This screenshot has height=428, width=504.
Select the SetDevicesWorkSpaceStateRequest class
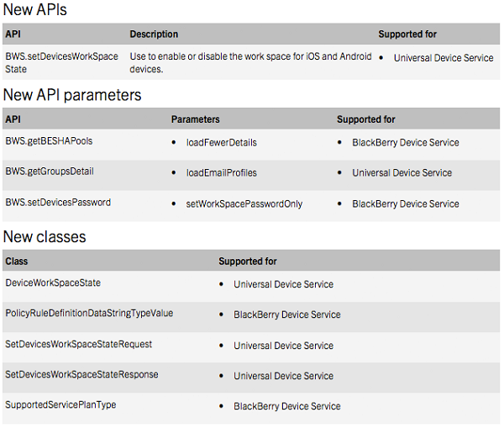(x=78, y=344)
